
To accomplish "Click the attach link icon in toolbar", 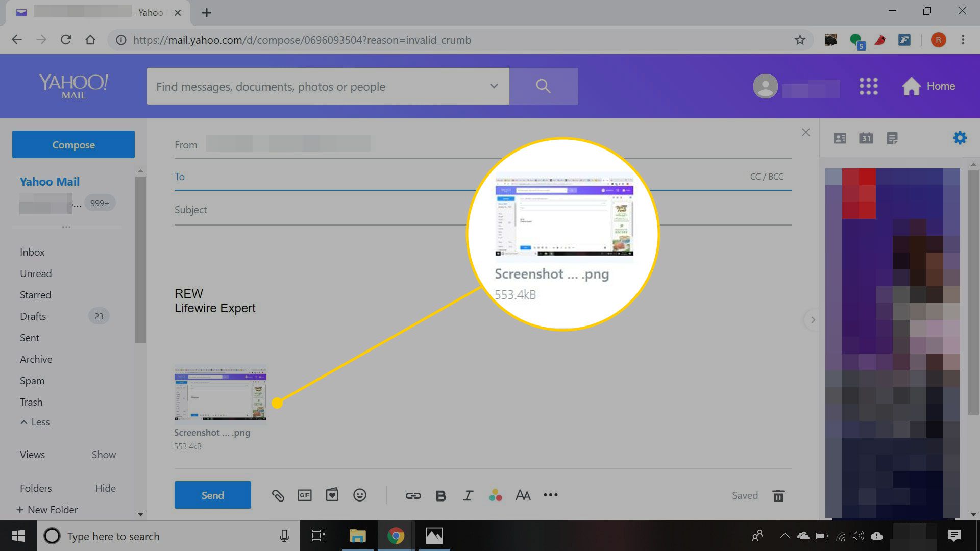I will pos(412,495).
